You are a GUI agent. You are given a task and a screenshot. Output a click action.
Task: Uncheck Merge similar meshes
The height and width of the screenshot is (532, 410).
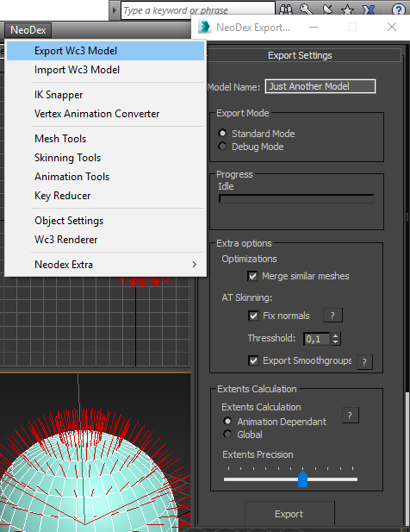coord(252,276)
